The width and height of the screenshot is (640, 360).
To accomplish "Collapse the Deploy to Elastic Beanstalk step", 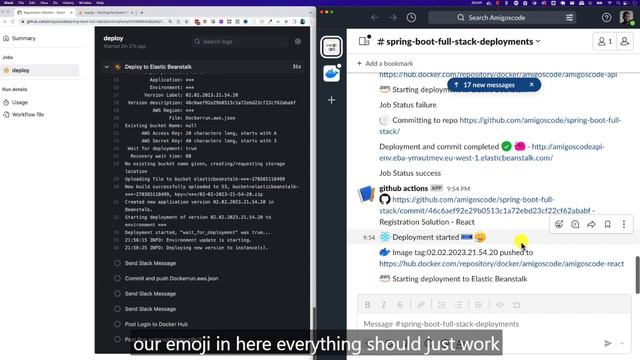I will [x=107, y=67].
